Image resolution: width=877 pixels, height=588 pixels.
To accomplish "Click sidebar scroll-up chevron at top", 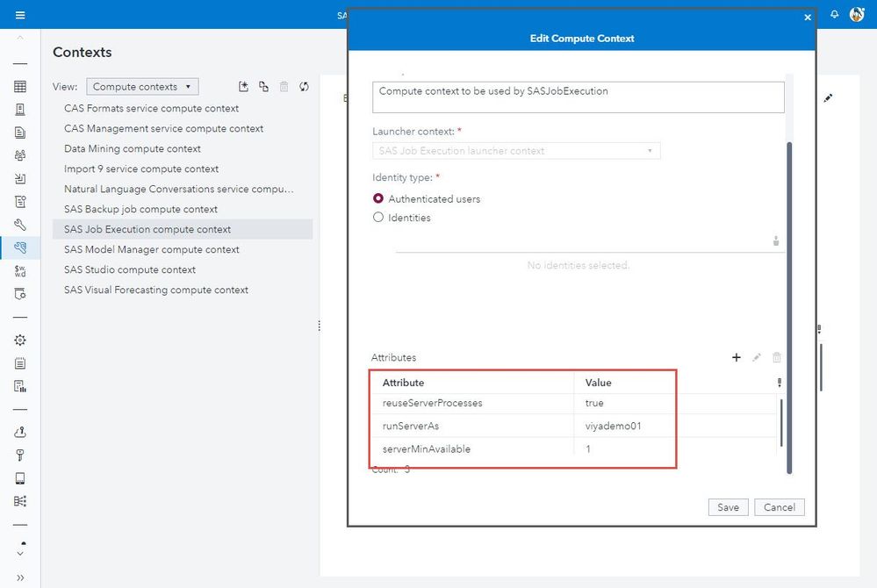I will pyautogui.click(x=20, y=38).
